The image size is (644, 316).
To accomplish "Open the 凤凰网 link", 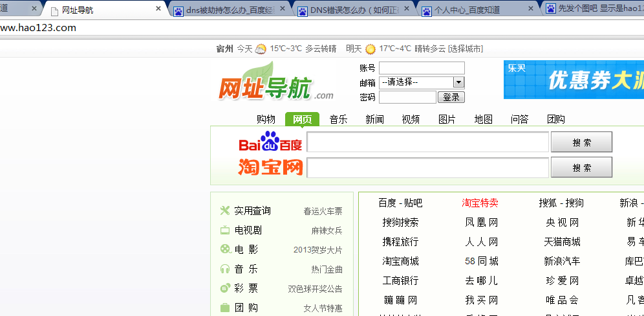I will [x=481, y=223].
